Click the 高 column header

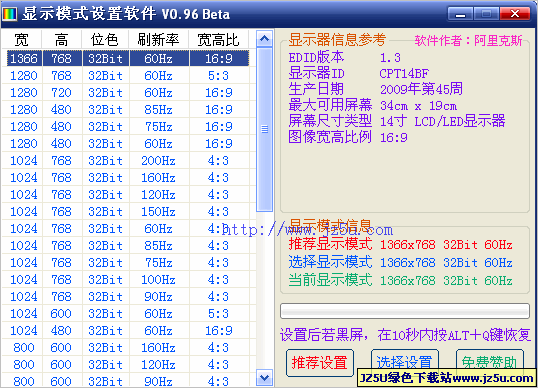(61, 40)
